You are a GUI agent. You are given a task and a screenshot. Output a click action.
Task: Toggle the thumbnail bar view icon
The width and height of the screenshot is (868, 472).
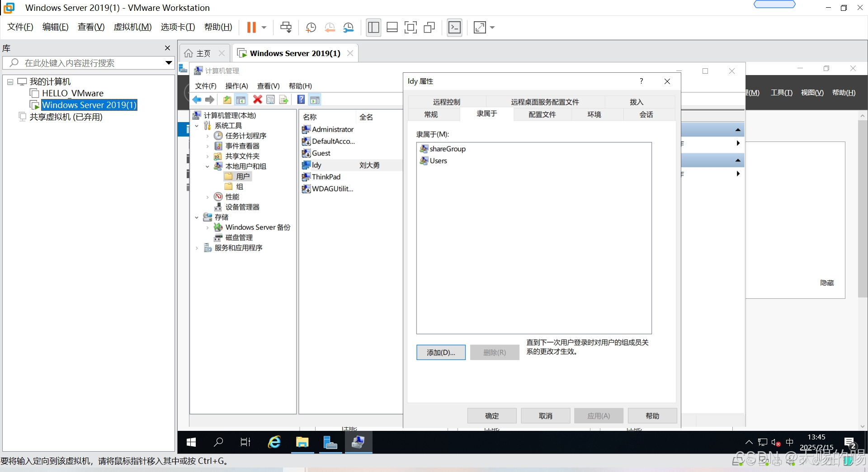coord(392,28)
